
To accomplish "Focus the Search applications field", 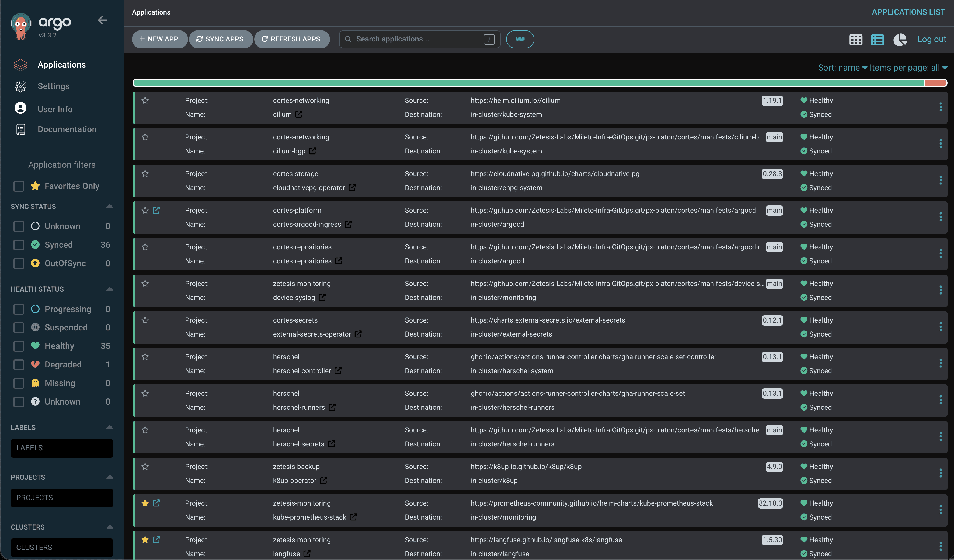I will [419, 39].
